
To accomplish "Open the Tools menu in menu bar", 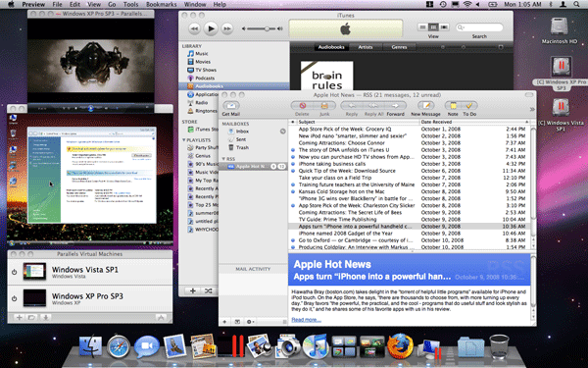I will tap(131, 5).
